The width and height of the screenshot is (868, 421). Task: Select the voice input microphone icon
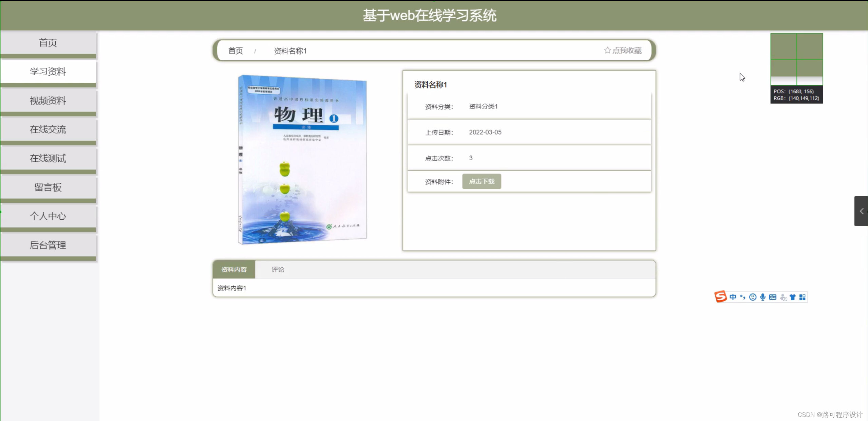[762, 297]
